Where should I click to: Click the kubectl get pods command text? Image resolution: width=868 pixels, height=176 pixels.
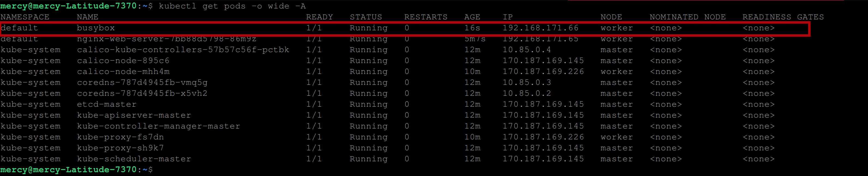(232, 6)
